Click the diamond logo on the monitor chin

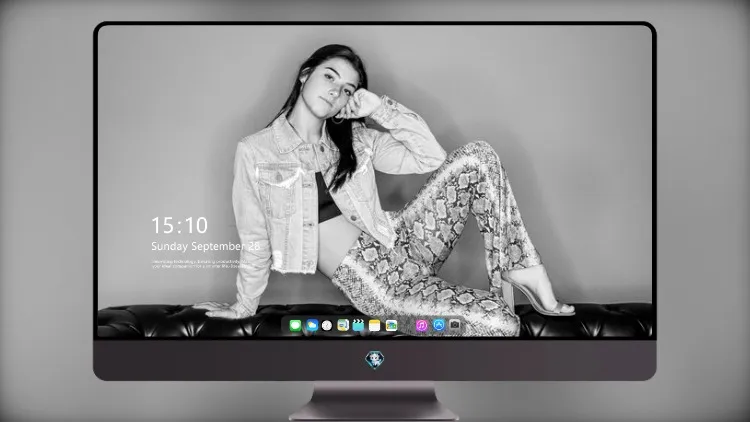375,360
